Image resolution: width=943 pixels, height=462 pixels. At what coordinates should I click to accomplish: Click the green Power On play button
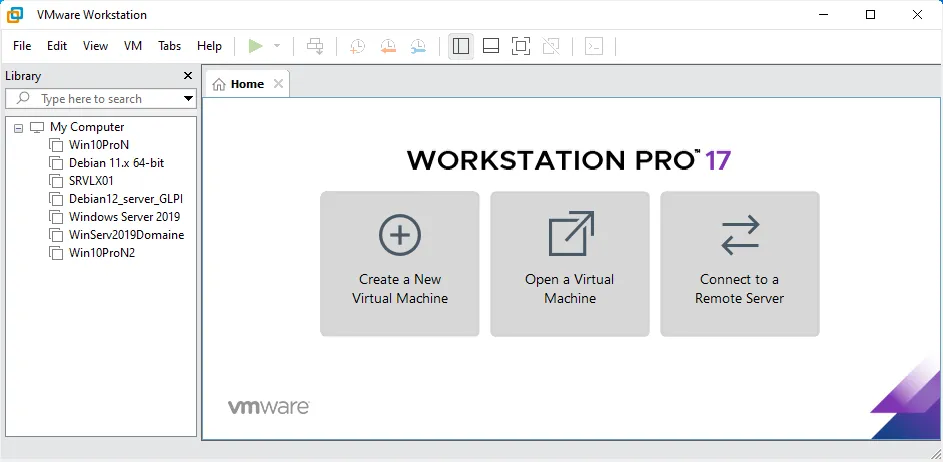tap(256, 46)
